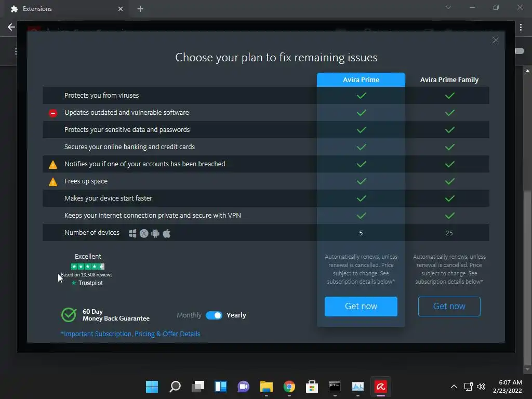This screenshot has width=532, height=399.
Task: Select the Avira Prime Family plan header
Action: tap(449, 79)
